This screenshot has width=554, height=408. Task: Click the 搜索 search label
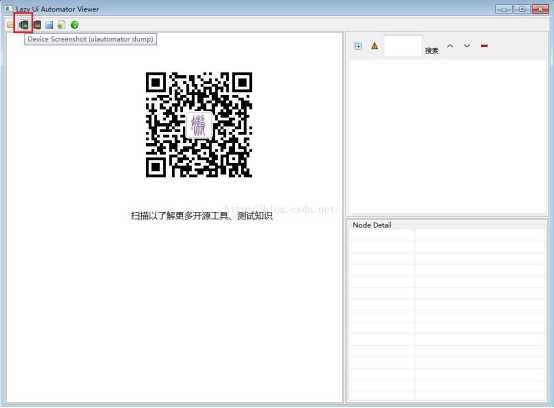[x=432, y=51]
